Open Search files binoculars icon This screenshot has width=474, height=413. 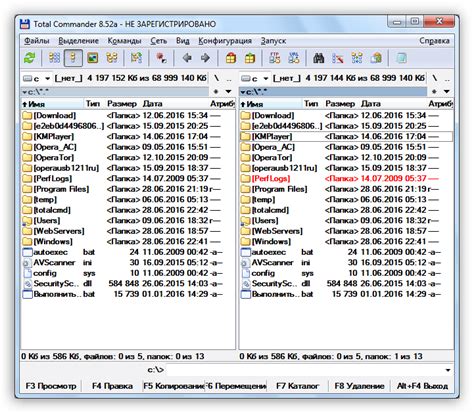(x=319, y=58)
